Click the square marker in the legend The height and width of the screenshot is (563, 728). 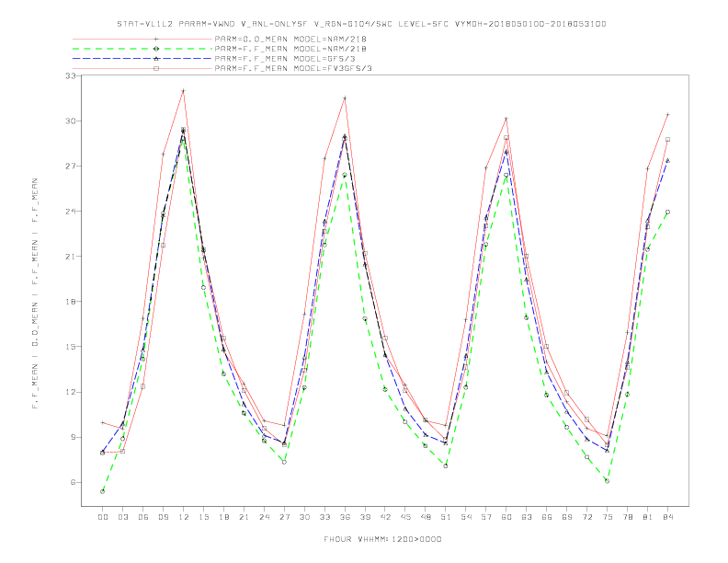[156, 68]
